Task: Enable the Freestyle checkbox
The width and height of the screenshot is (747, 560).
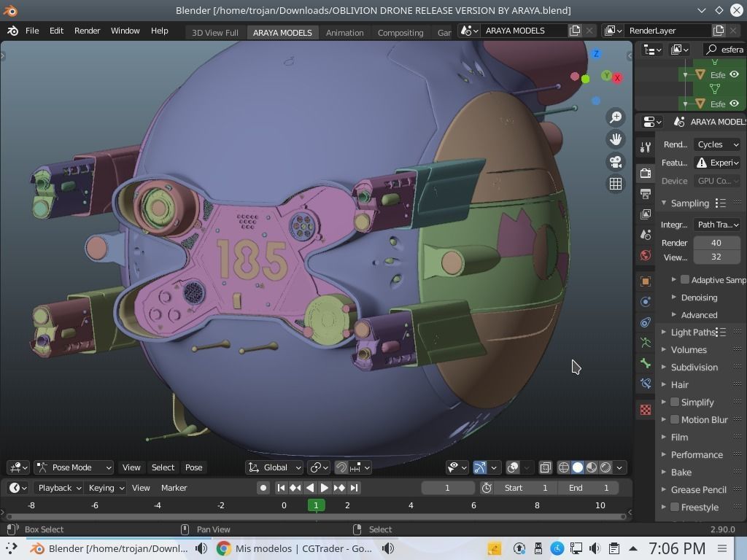Action: click(x=675, y=507)
